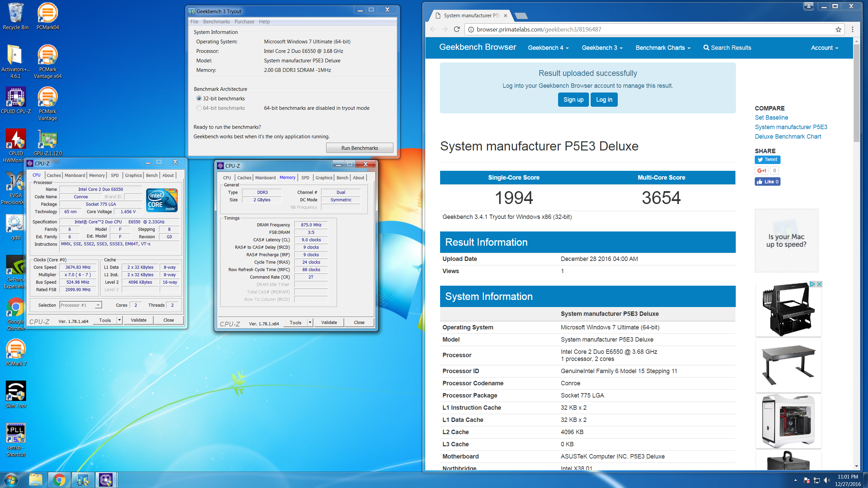Screen dimensions: 868x488
Task: Close the System manufacturer P5E tab
Action: click(506, 16)
